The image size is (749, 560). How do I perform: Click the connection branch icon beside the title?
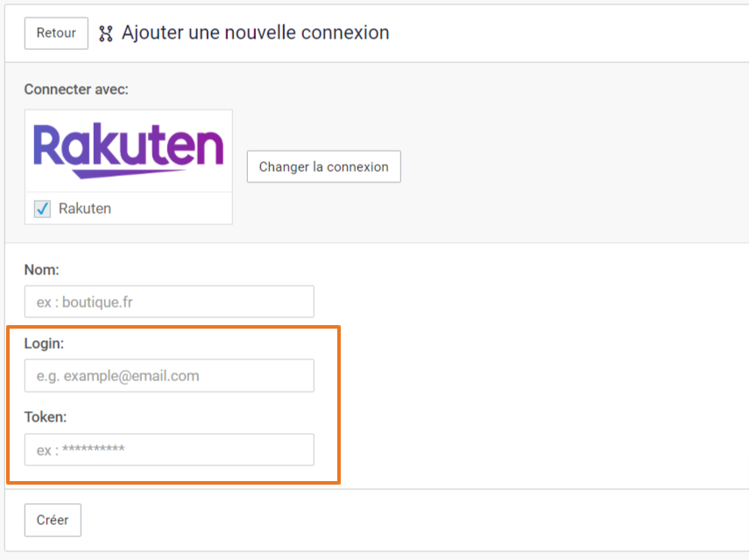pyautogui.click(x=106, y=33)
